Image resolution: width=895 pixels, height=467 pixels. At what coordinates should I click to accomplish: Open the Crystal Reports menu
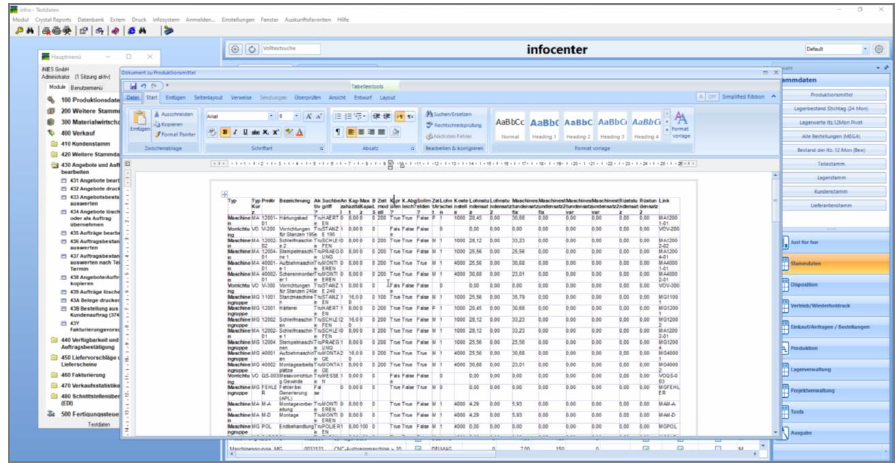coord(54,19)
